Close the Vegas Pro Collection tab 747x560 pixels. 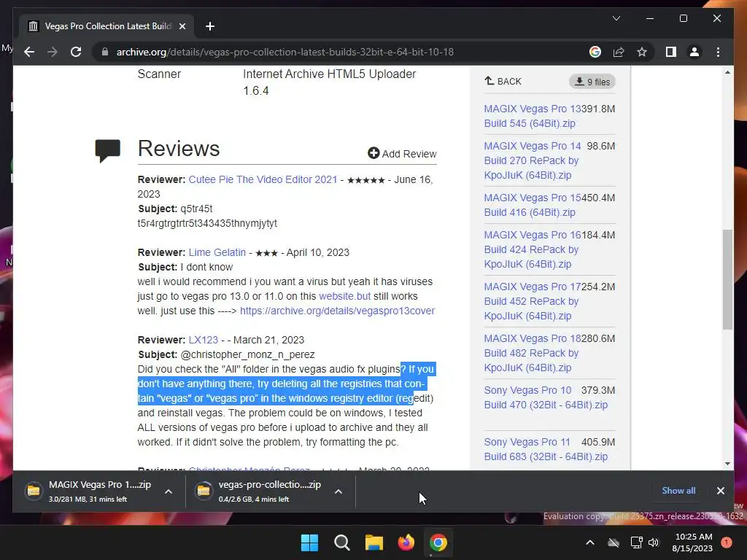[182, 26]
